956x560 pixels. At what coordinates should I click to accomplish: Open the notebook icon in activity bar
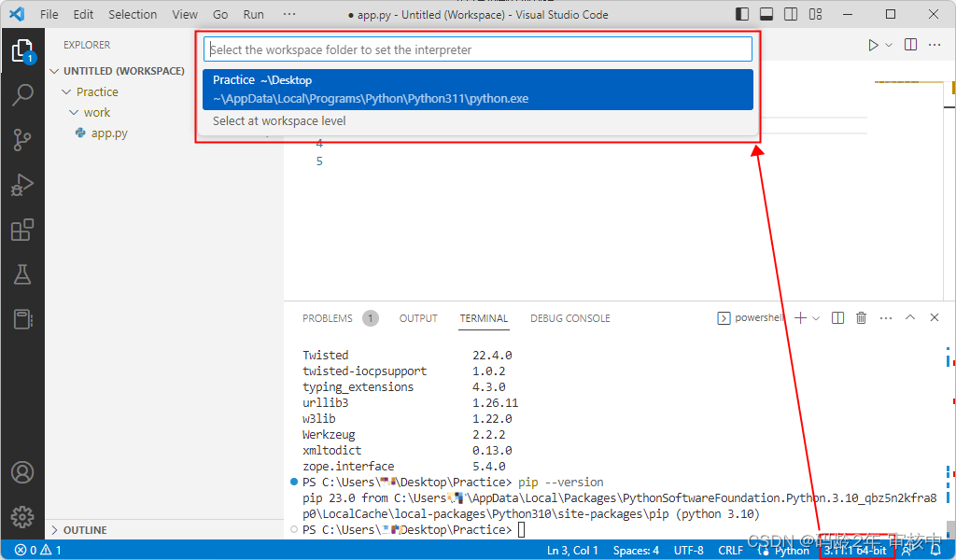point(22,318)
